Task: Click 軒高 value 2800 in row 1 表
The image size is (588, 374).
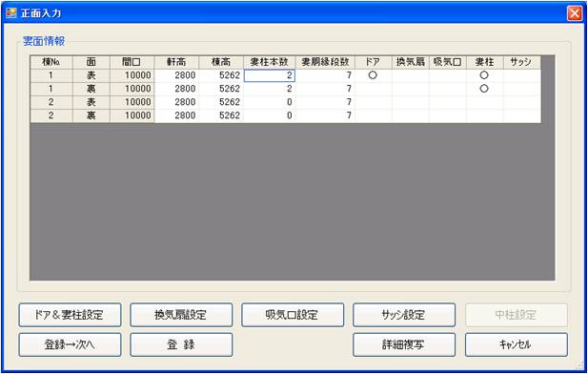Action: pyautogui.click(x=176, y=75)
